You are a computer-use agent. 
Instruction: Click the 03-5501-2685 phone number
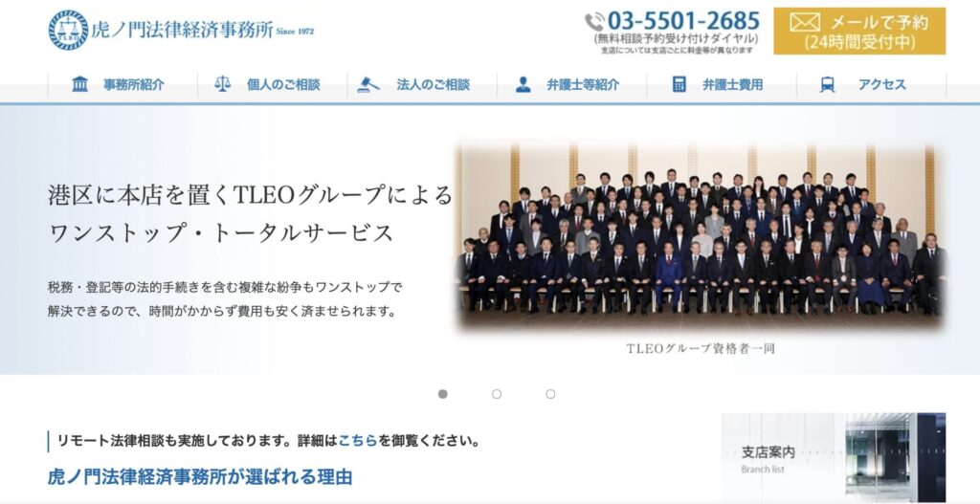683,21
